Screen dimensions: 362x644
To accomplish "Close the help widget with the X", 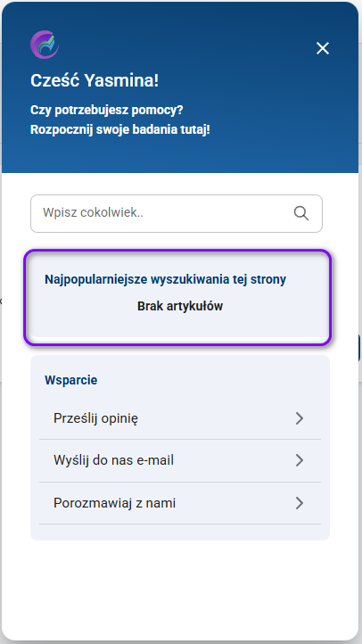I will [x=323, y=48].
